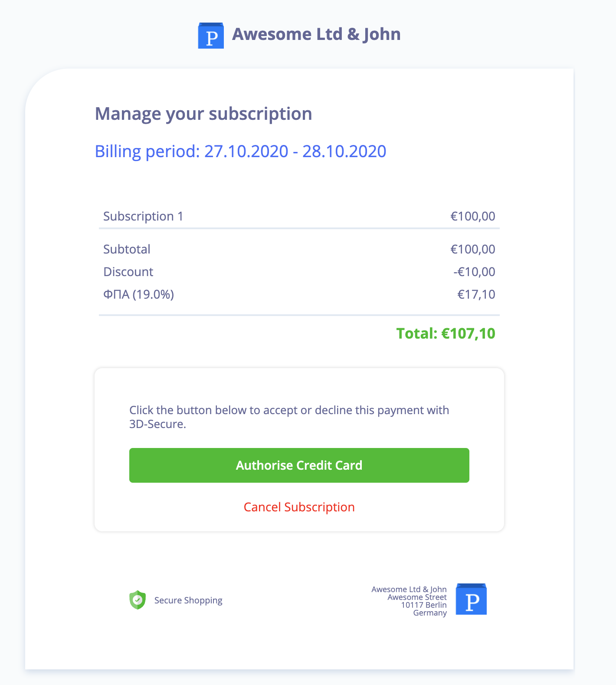Viewport: 616px width, 685px height.
Task: Select the Discount amount -€10,00
Action: coord(475,271)
